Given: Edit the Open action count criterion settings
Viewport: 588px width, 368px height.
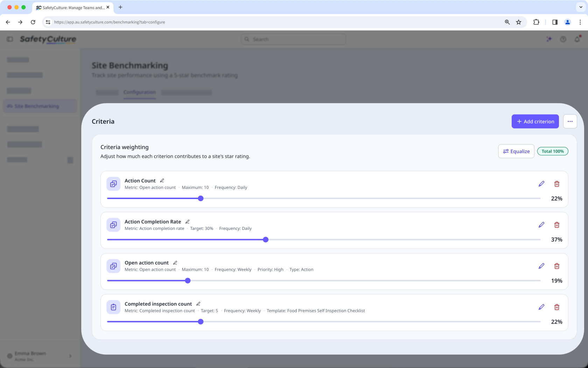Looking at the screenshot, I should (541, 266).
